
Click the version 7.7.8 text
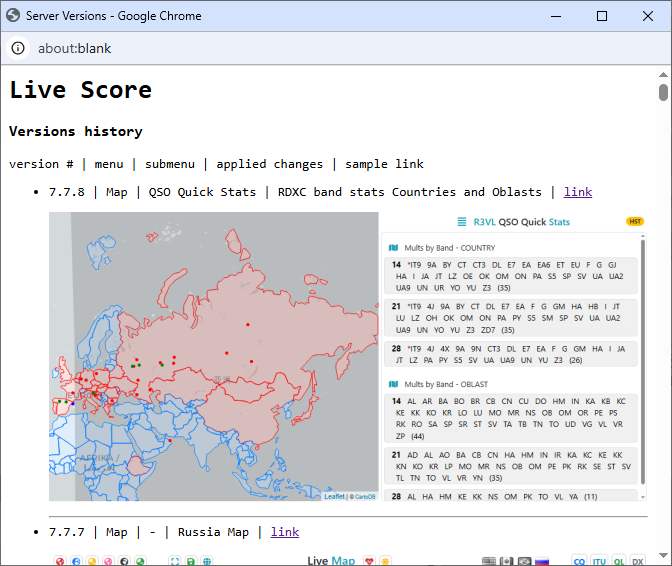(67, 192)
